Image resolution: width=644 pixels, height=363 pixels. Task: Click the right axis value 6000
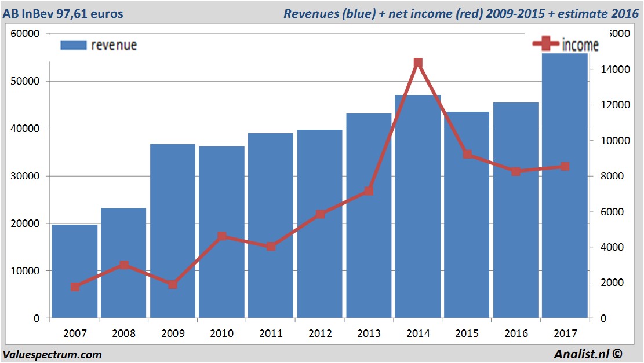click(x=612, y=212)
